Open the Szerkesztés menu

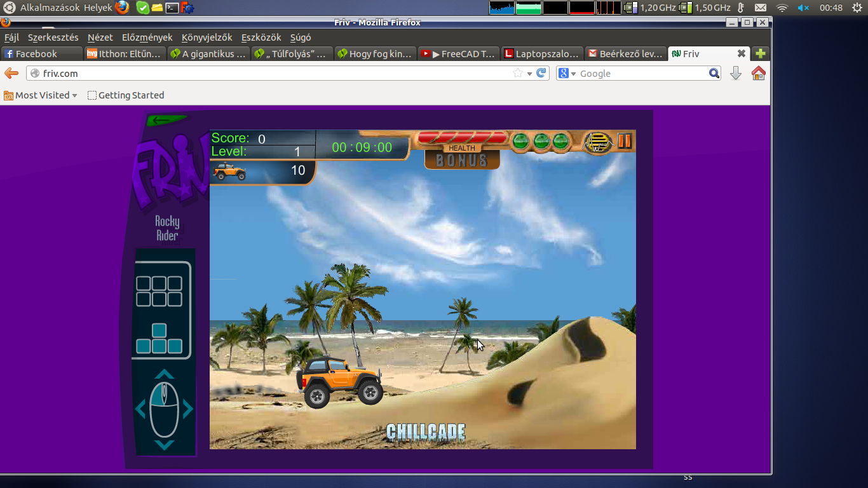click(x=53, y=37)
